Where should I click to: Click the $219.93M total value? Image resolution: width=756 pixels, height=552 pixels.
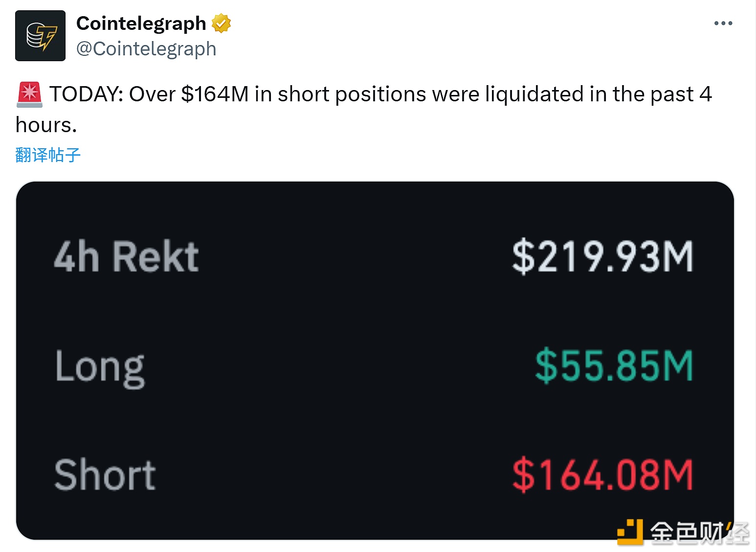[x=602, y=256]
